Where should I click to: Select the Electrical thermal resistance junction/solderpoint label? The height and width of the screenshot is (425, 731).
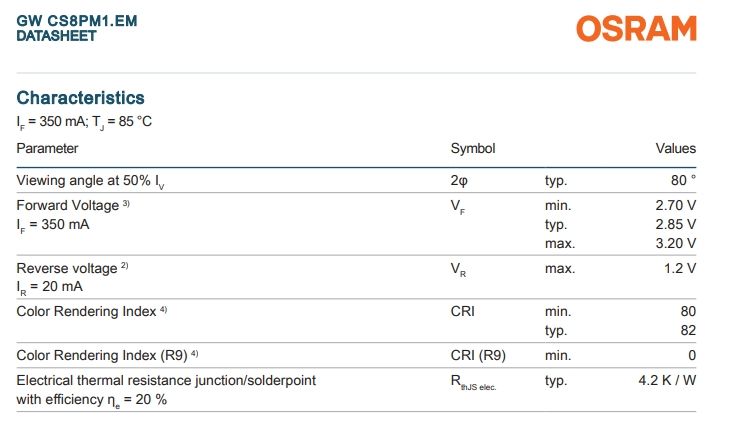coord(167,380)
